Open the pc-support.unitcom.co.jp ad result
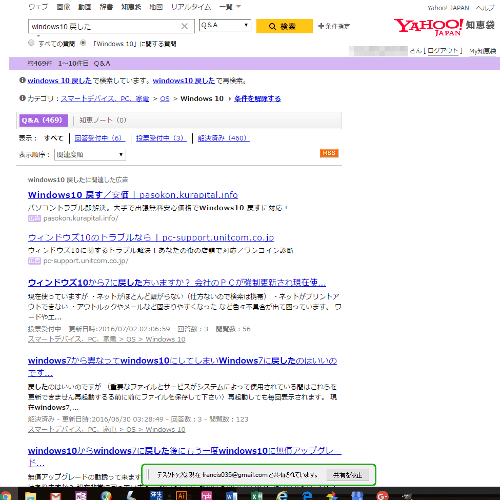This screenshot has width=500, height=500. (151, 237)
